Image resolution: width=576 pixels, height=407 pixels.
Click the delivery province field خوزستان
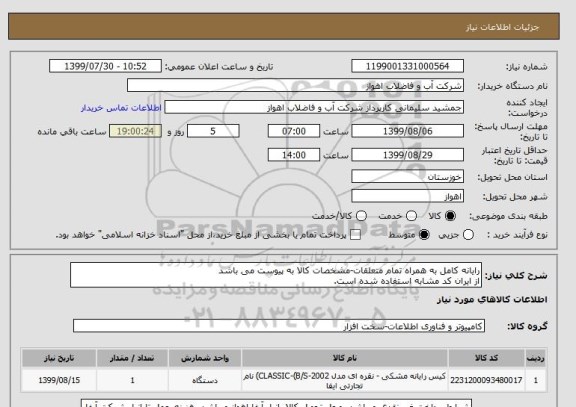[x=407, y=177]
